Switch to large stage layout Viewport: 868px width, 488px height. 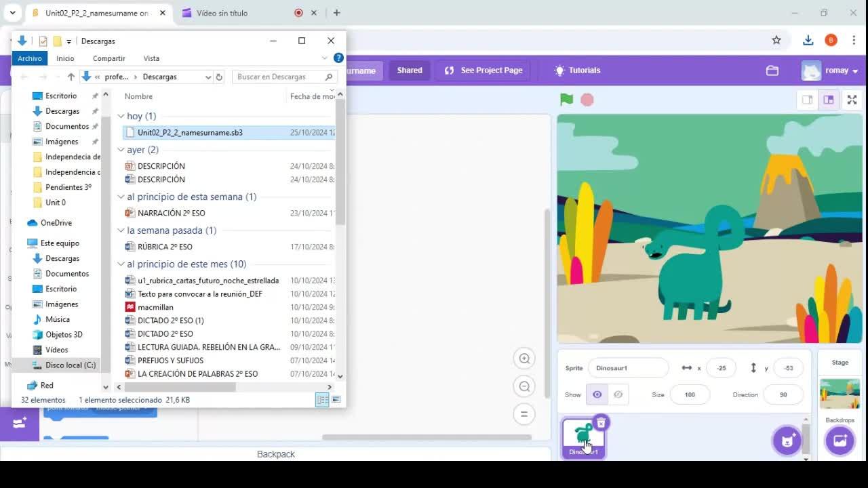pyautogui.click(x=829, y=100)
